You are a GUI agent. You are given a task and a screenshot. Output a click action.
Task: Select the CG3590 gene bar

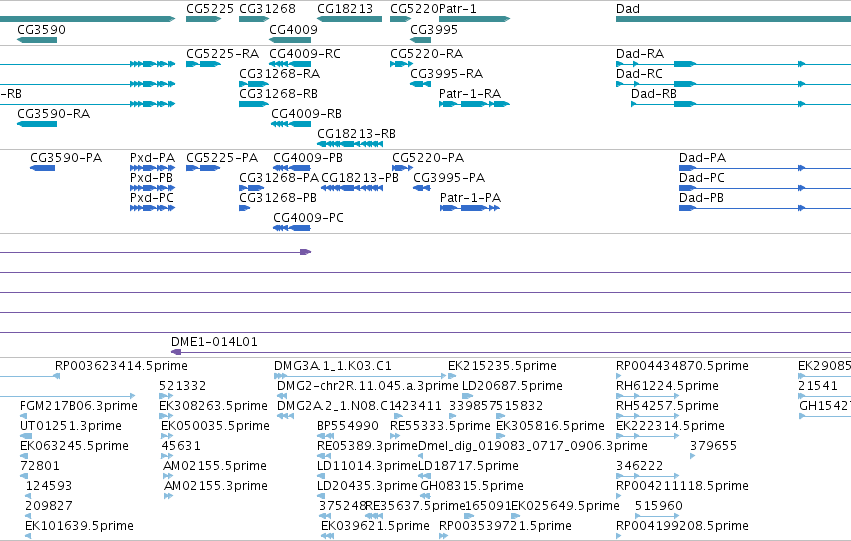pos(37,40)
